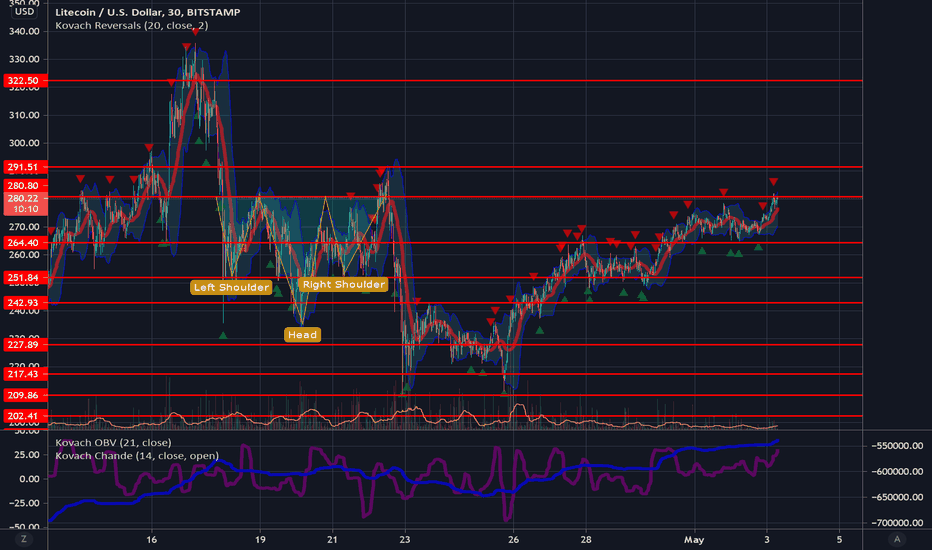Select the 280.80 price level label

click(x=24, y=186)
